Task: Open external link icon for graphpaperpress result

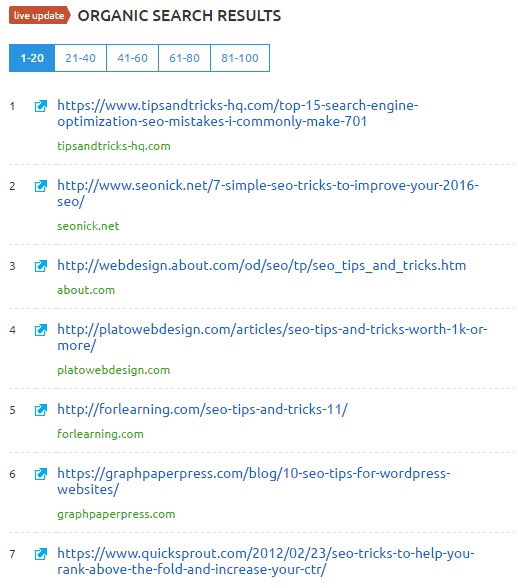Action: pyautogui.click(x=41, y=474)
